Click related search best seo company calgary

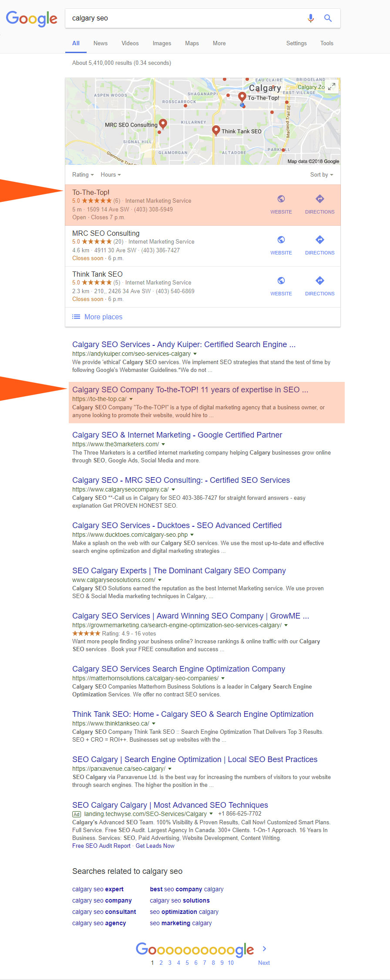tap(187, 889)
